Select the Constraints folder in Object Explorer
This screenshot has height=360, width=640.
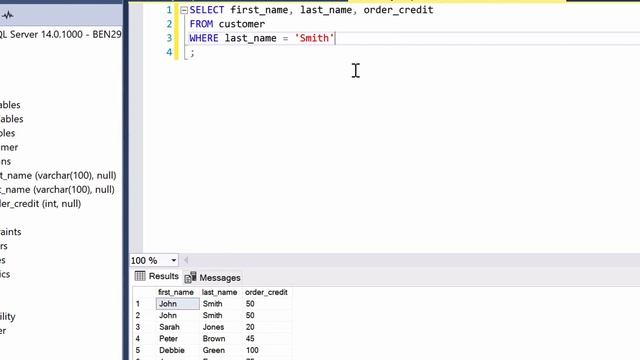click(11, 232)
